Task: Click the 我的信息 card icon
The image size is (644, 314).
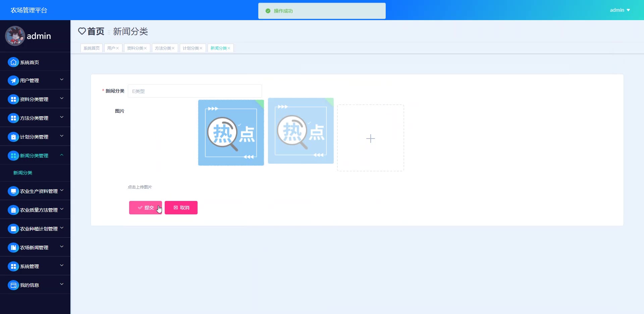Action: click(x=13, y=285)
